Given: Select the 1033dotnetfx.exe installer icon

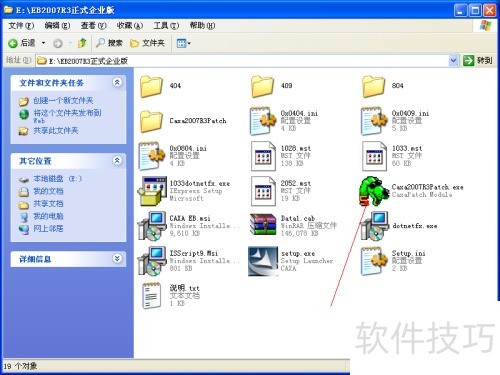Looking at the screenshot, I should coord(152,191).
